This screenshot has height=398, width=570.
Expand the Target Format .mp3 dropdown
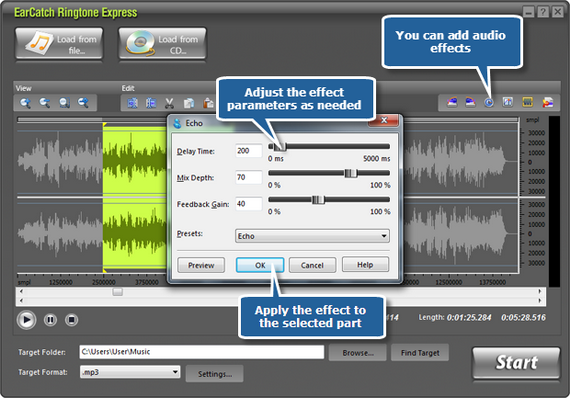[130, 372]
